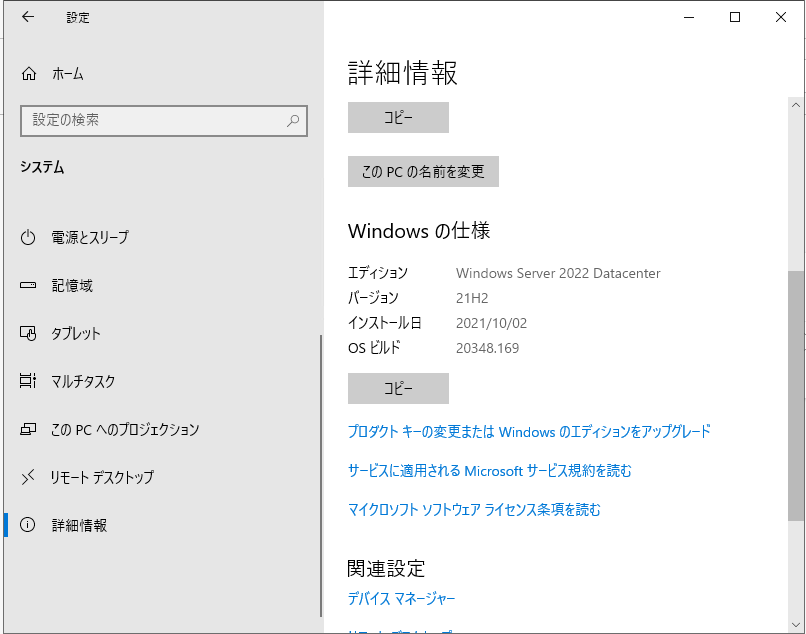Open この PC へのプロジェクション settings
Image resolution: width=806 pixels, height=634 pixels.
coord(161,429)
